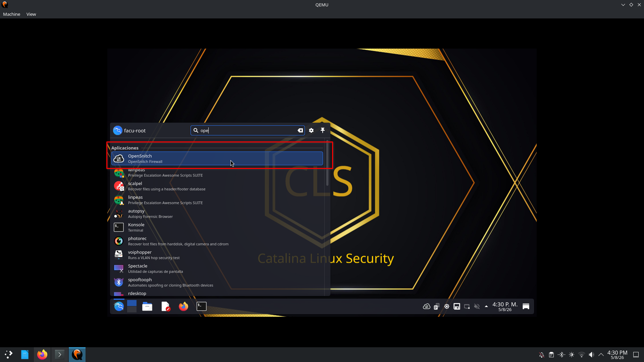The height and width of the screenshot is (362, 644).
Task: Clear the launcher search text
Action: coord(300,130)
